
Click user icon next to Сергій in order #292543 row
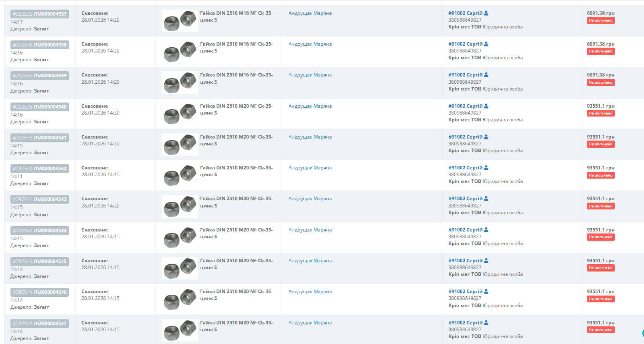486,261
